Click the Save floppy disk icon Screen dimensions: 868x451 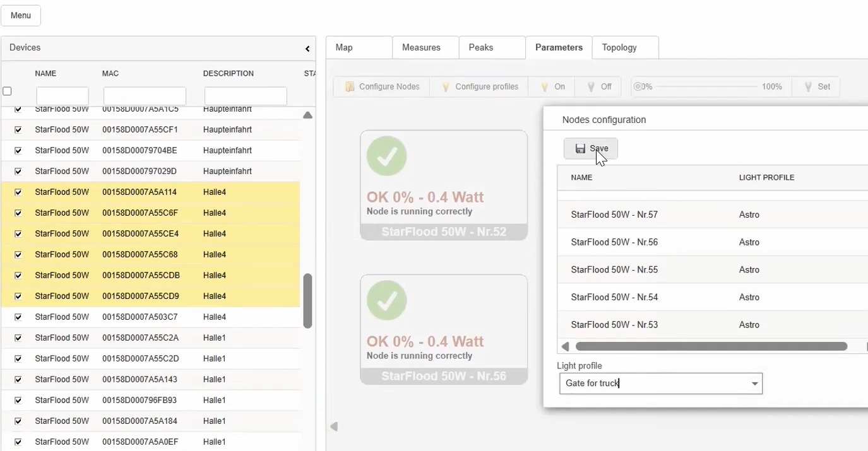580,149
